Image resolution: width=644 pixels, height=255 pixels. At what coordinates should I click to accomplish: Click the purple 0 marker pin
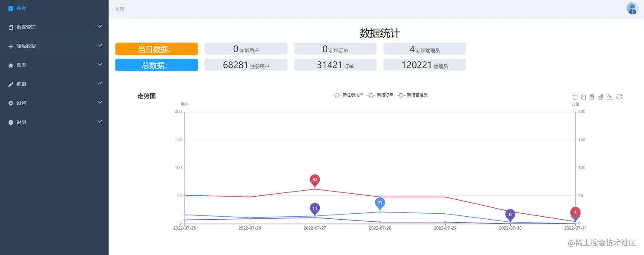coord(510,215)
